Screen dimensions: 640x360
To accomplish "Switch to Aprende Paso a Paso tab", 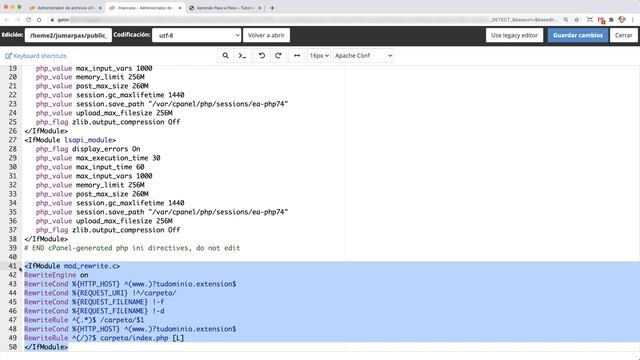I will (224, 8).
